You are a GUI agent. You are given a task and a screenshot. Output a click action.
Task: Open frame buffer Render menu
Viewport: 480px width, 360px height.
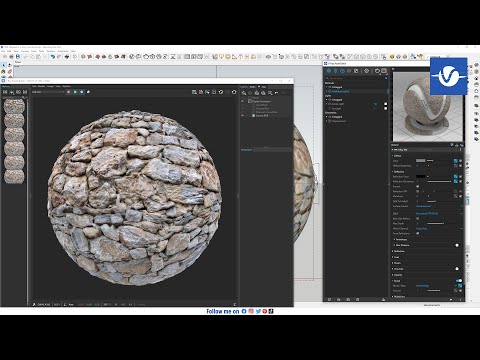point(41,86)
